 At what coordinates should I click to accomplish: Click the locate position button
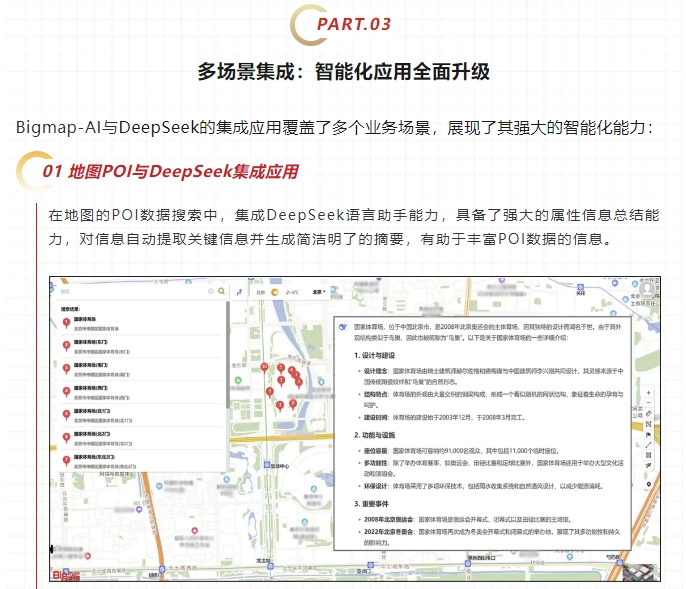click(648, 484)
